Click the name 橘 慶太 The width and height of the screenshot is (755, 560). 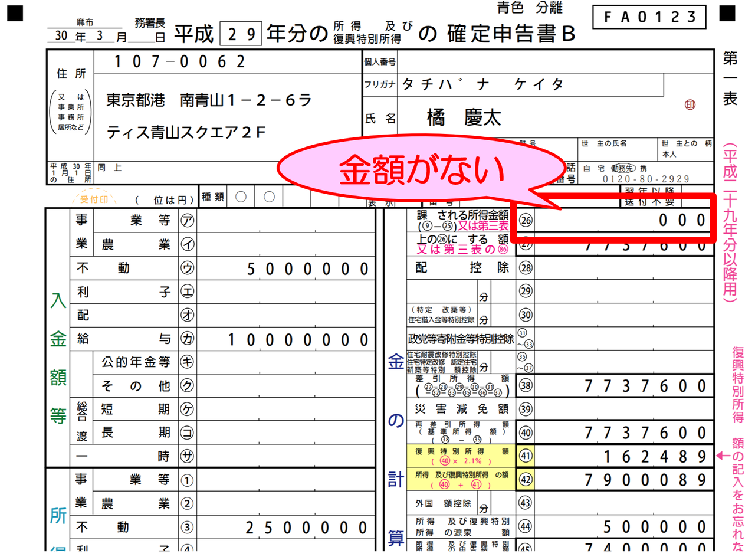pos(464,118)
